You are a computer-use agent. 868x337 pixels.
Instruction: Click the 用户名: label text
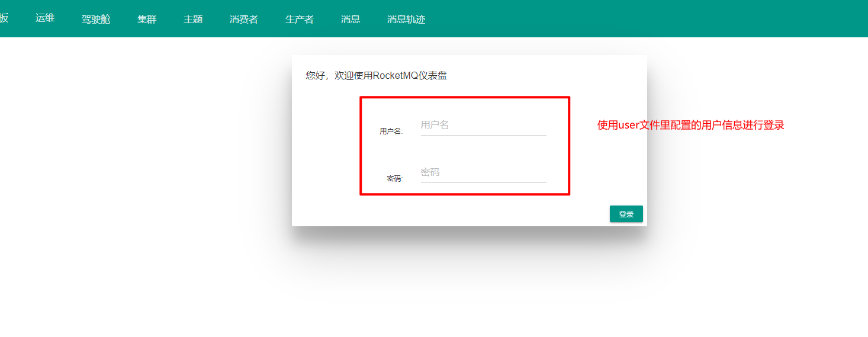(x=391, y=131)
